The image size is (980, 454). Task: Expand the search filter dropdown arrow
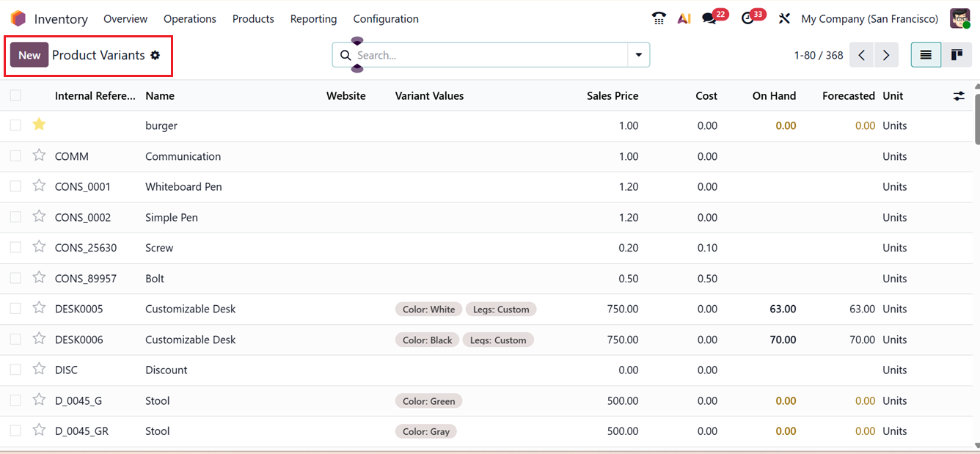pos(638,54)
